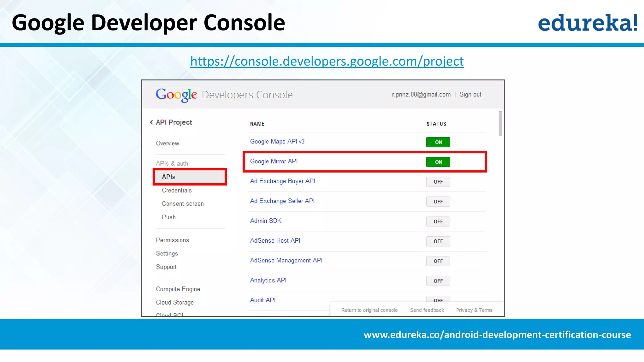
Task: Click the edureka android course URL in footer
Action: tap(497, 334)
